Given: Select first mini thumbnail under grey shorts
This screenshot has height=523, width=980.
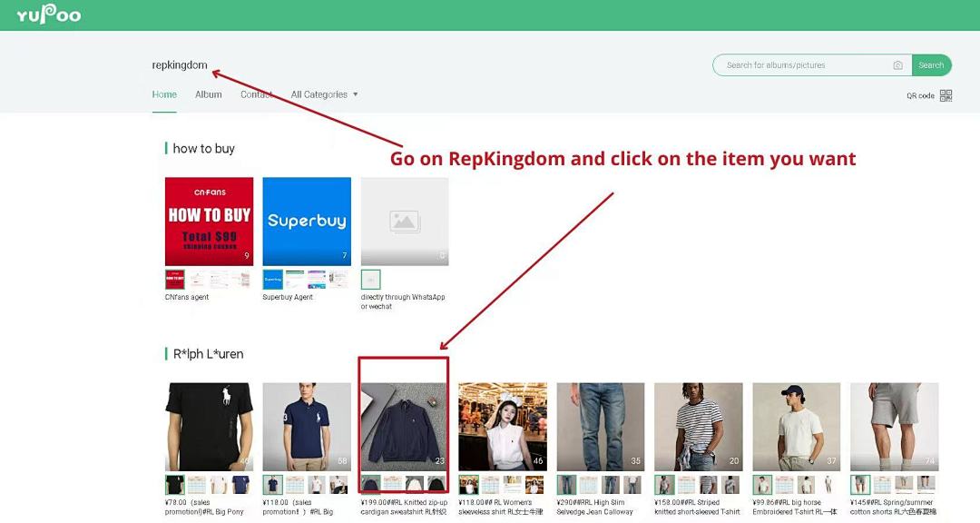Looking at the screenshot, I should pyautogui.click(x=860, y=485).
